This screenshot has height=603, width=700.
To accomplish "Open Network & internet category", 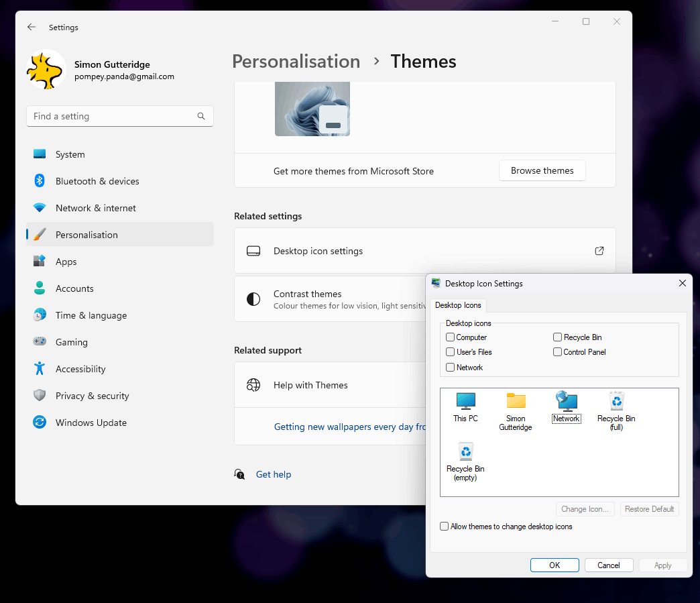I will click(x=119, y=208).
